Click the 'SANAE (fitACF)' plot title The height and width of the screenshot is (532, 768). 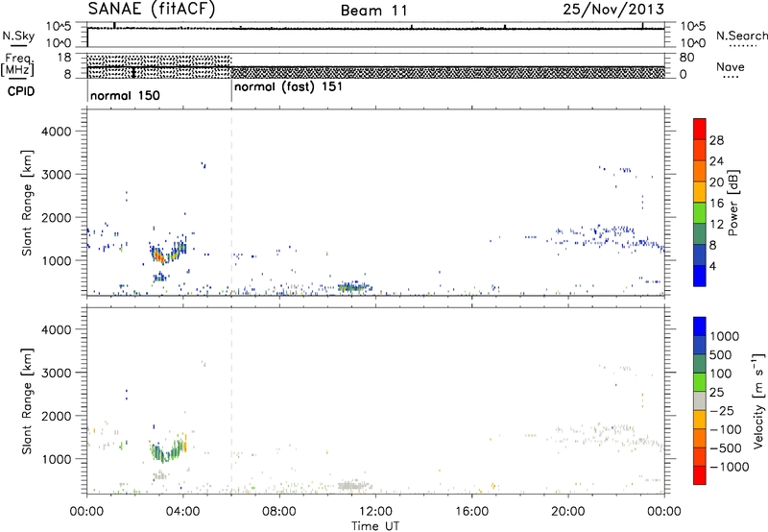tap(152, 9)
